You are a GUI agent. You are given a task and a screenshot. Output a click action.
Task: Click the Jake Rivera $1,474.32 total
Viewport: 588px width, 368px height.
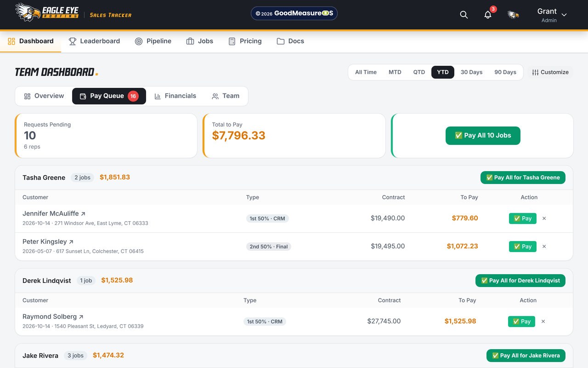pos(108,356)
